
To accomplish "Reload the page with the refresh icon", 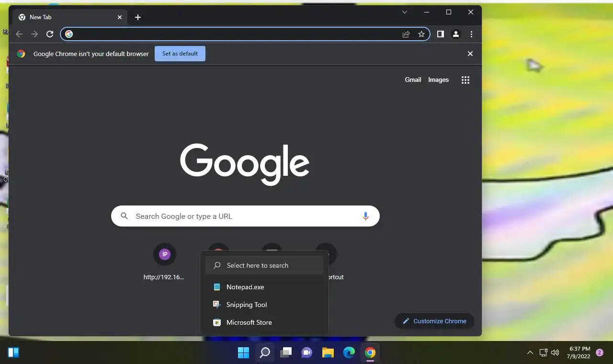I will pos(50,34).
